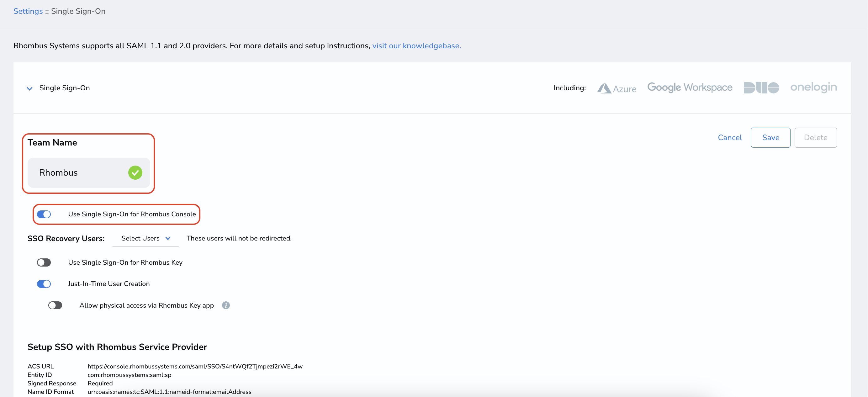Toggle Just-In-Time User Creation switch
Image resolution: width=868 pixels, height=397 pixels.
point(44,284)
